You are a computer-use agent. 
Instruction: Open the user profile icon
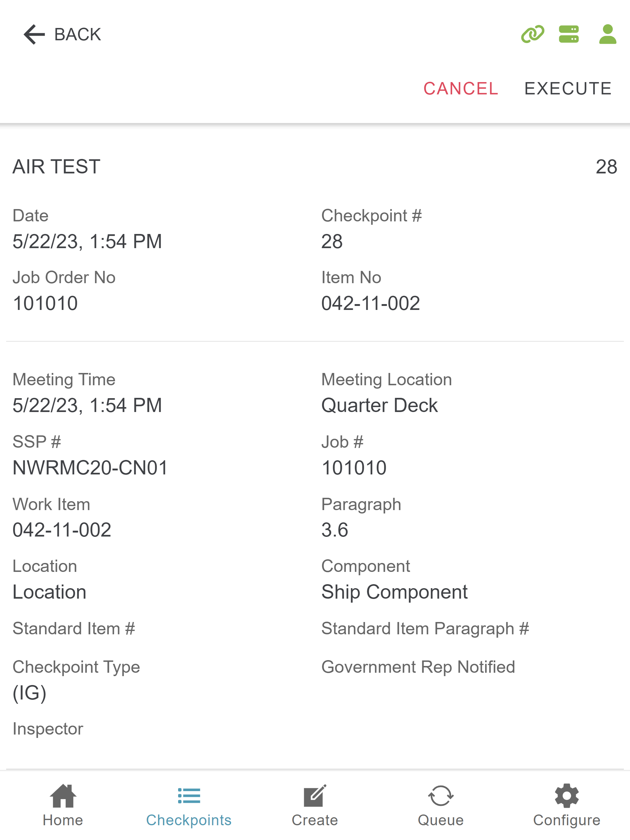click(608, 34)
